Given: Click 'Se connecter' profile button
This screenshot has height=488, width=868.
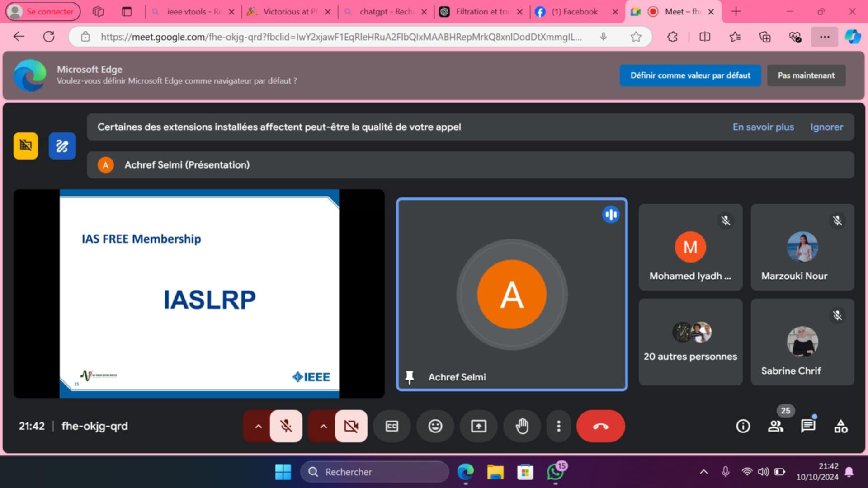Looking at the screenshot, I should 43,12.
